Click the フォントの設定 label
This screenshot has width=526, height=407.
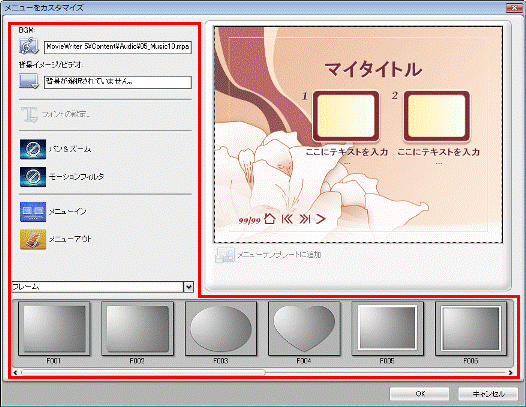(x=65, y=114)
